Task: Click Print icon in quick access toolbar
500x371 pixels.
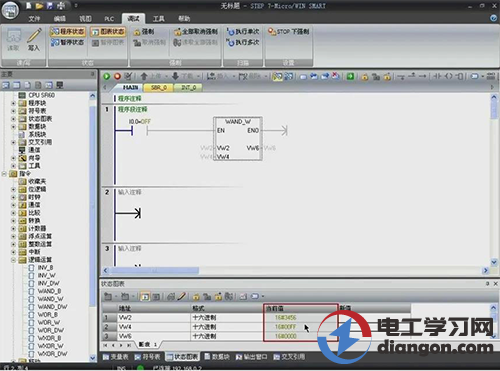Action: click(61, 6)
